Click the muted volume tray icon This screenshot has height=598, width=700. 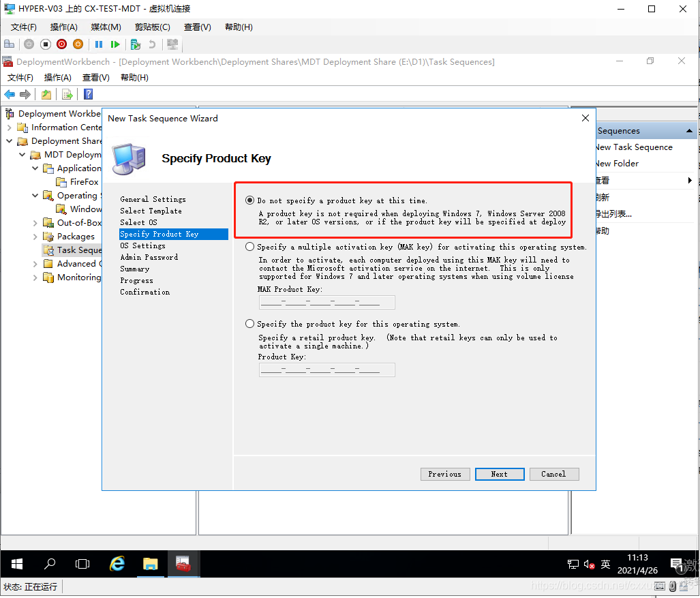coord(589,565)
